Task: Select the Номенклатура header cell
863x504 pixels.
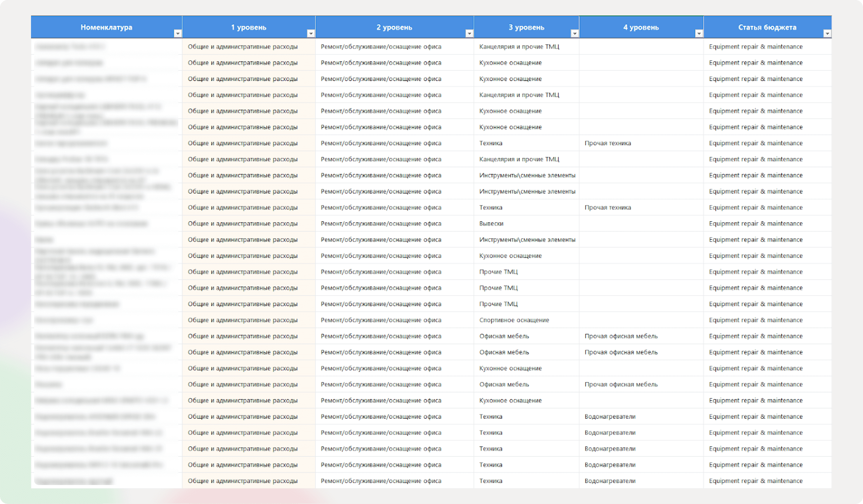Action: 106,27
